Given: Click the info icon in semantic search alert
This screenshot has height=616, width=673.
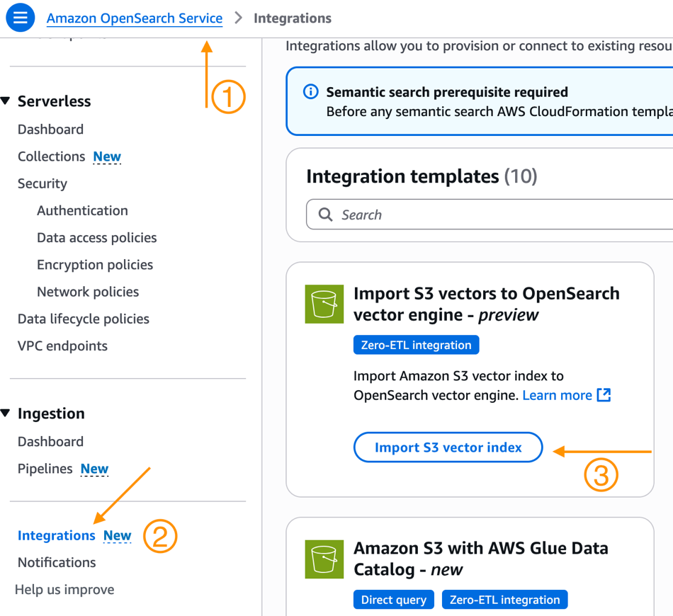Looking at the screenshot, I should pos(311,91).
